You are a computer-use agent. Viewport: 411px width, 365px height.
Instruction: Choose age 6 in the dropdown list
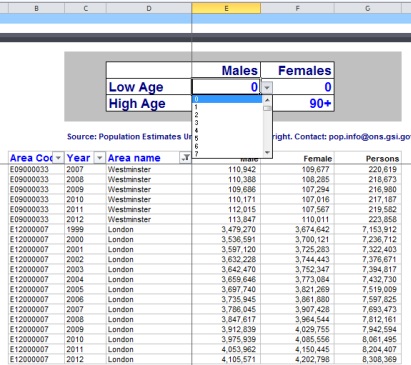[x=227, y=146]
